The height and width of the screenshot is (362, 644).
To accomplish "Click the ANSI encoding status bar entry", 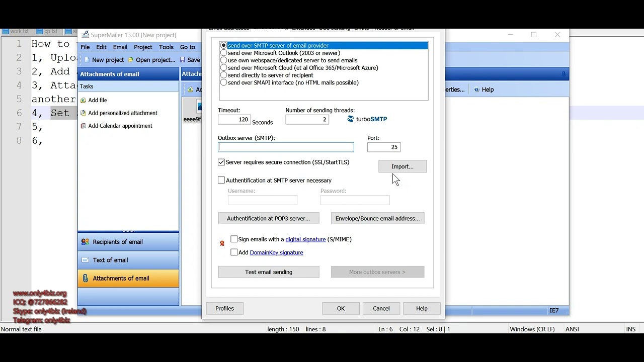I will tap(572, 329).
